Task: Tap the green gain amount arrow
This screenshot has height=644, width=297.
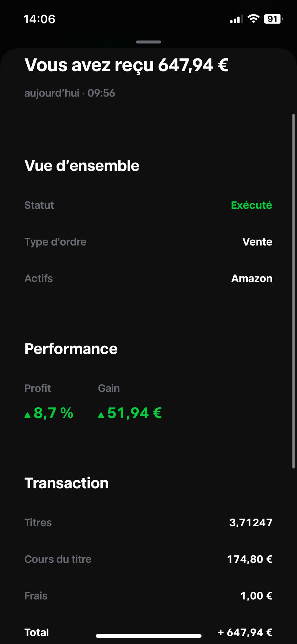Action: coord(101,415)
